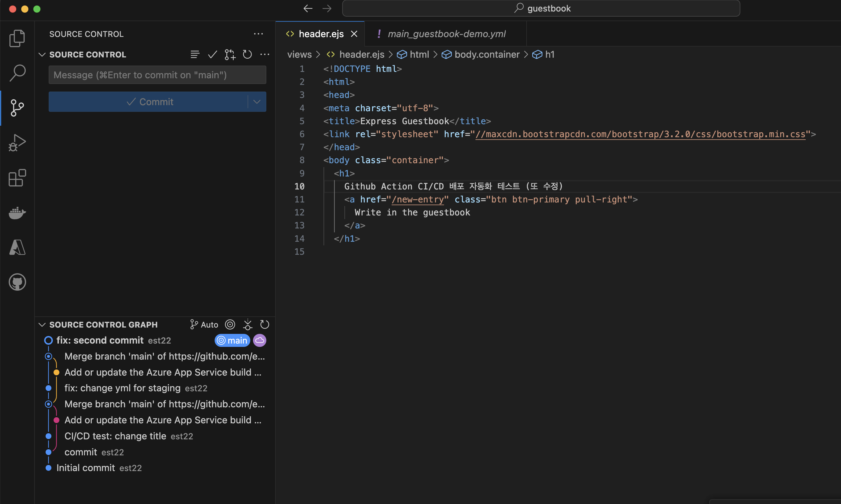Open Run and Debug view

[x=17, y=143]
